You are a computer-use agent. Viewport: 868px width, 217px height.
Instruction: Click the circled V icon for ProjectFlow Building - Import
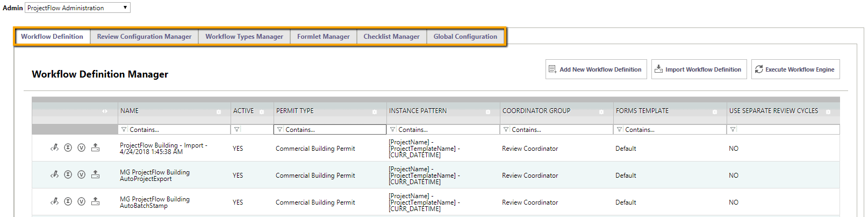(81, 148)
